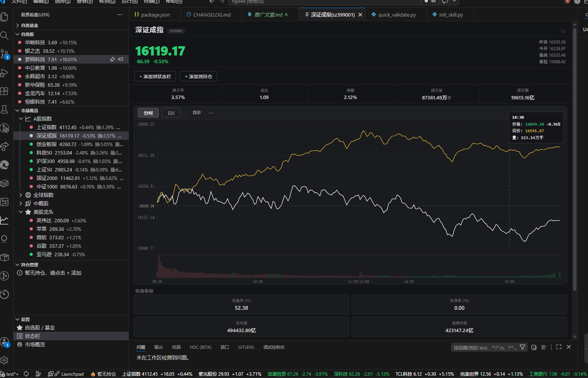
Task: Open 状态栏 settings entry
Action: pos(71,336)
